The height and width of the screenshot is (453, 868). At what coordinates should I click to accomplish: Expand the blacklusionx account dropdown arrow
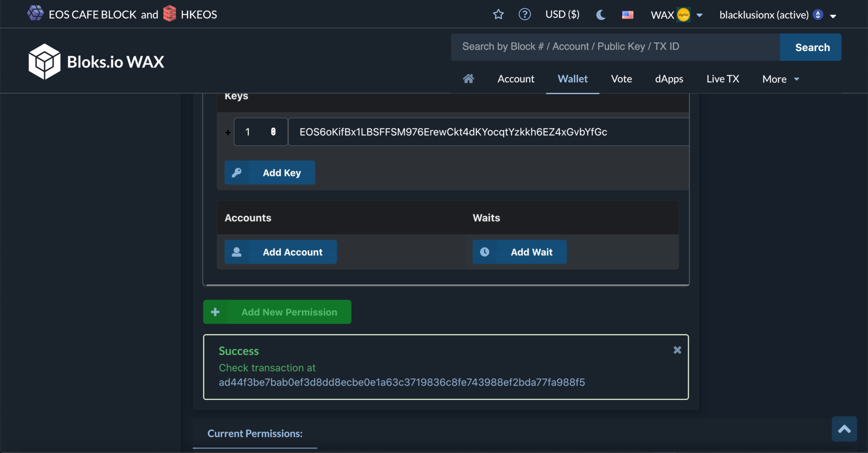tap(833, 16)
